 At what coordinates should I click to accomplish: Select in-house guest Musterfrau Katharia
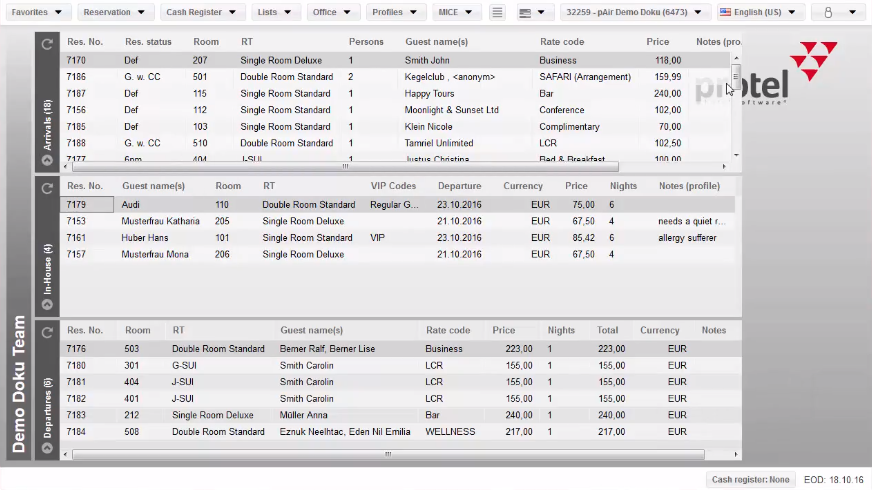[398, 221]
